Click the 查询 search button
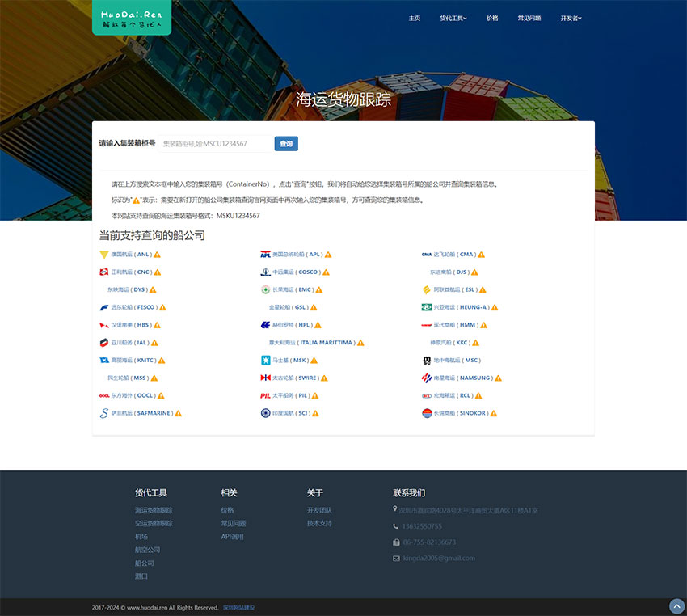Viewport: 687px width, 616px height. click(286, 144)
